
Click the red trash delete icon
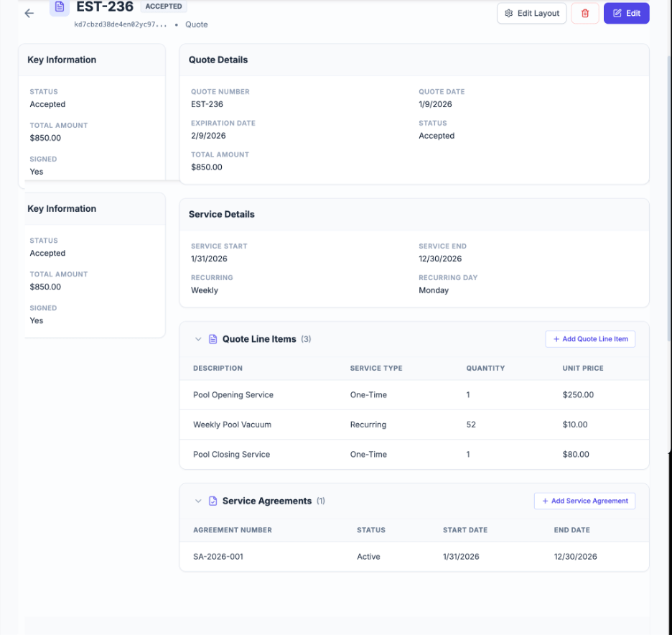(585, 14)
